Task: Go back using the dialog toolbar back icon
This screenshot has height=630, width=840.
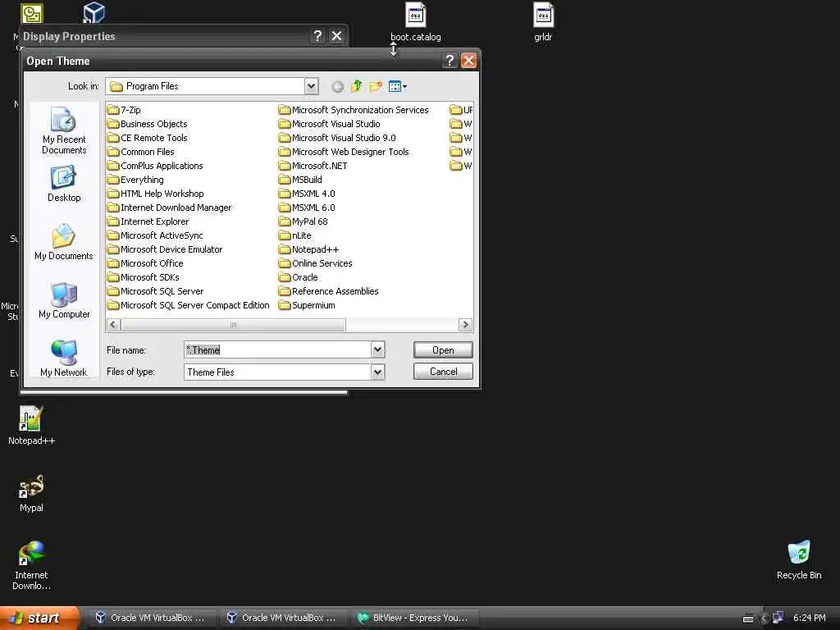Action: coord(337,86)
